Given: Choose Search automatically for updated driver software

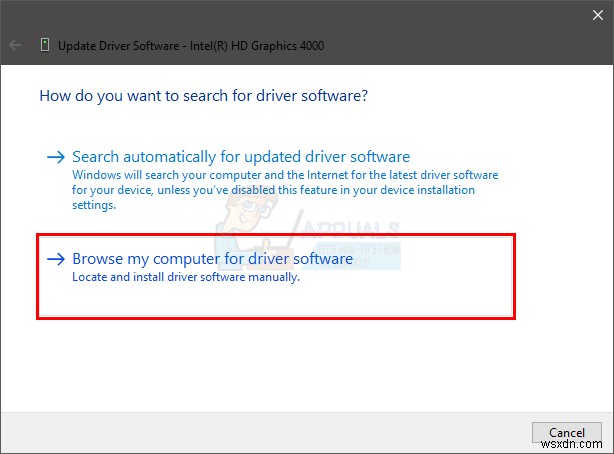Looking at the screenshot, I should (x=241, y=157).
